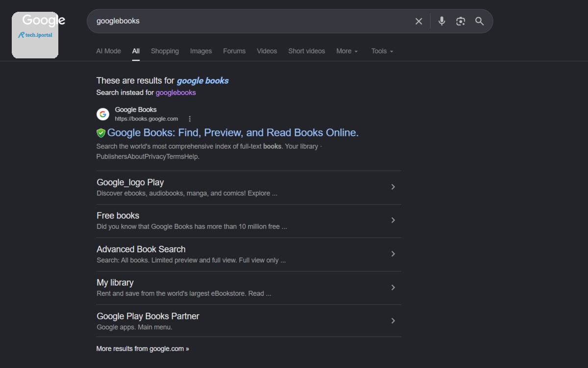Screen dimensions: 588x368
Task: Click 'Search: All books. Limited preview' description
Action: pos(191,260)
